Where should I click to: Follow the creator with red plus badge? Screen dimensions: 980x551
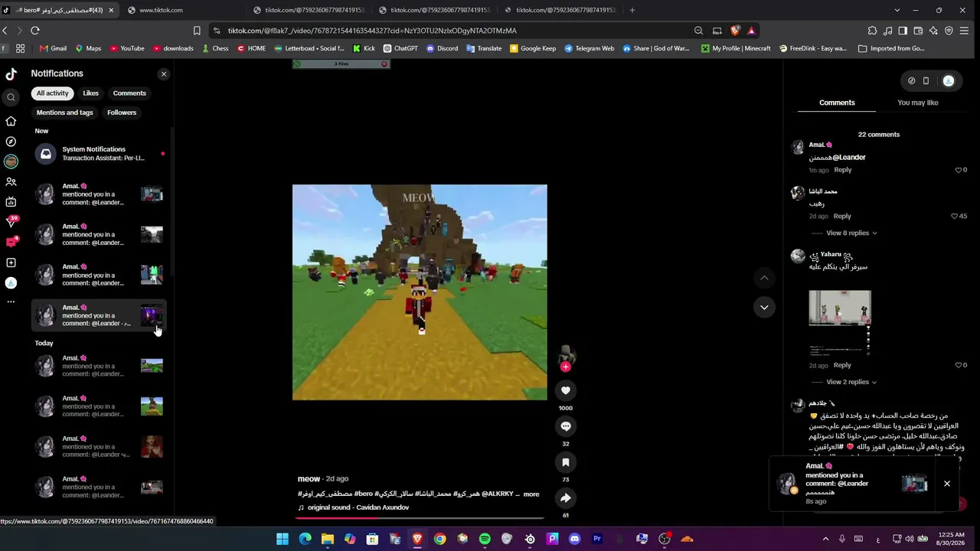pyautogui.click(x=566, y=367)
